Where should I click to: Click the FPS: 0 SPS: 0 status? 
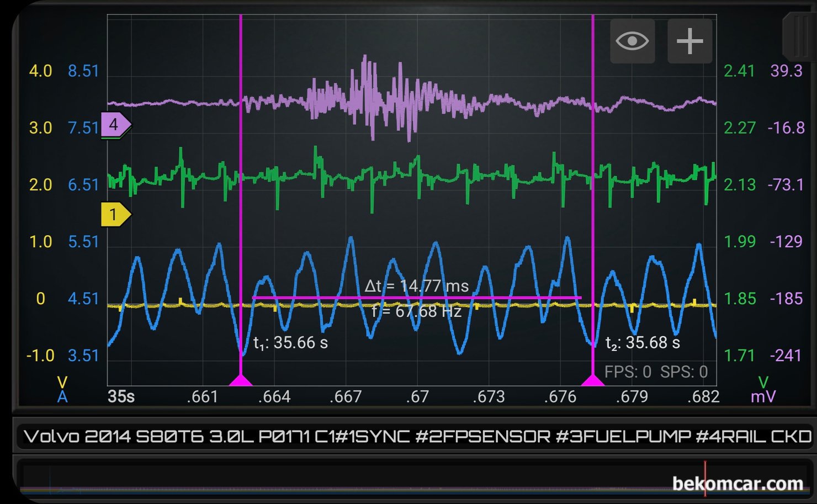click(656, 372)
